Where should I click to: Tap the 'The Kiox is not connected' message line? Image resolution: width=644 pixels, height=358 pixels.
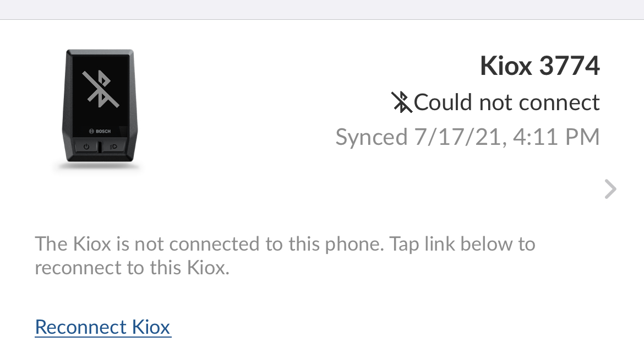coord(285,243)
